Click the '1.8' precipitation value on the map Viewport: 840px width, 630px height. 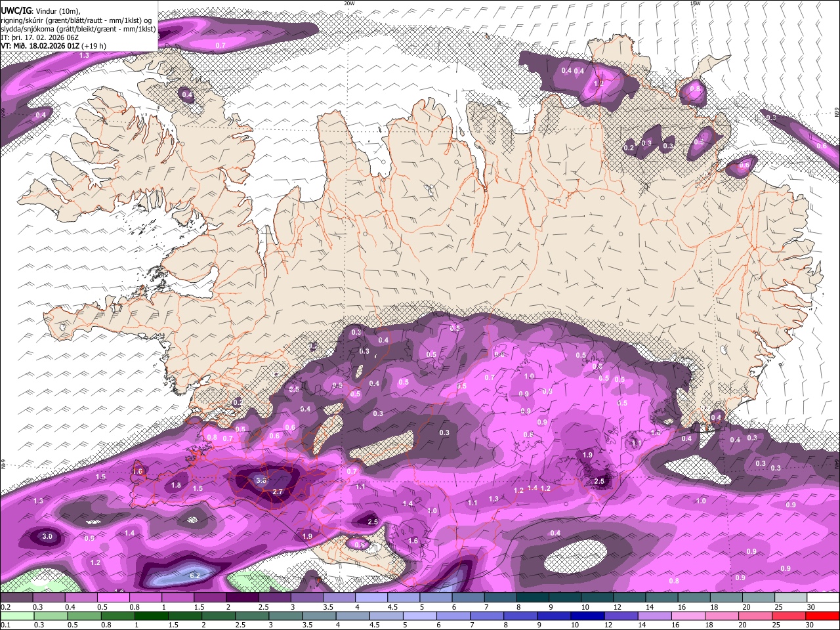click(176, 486)
